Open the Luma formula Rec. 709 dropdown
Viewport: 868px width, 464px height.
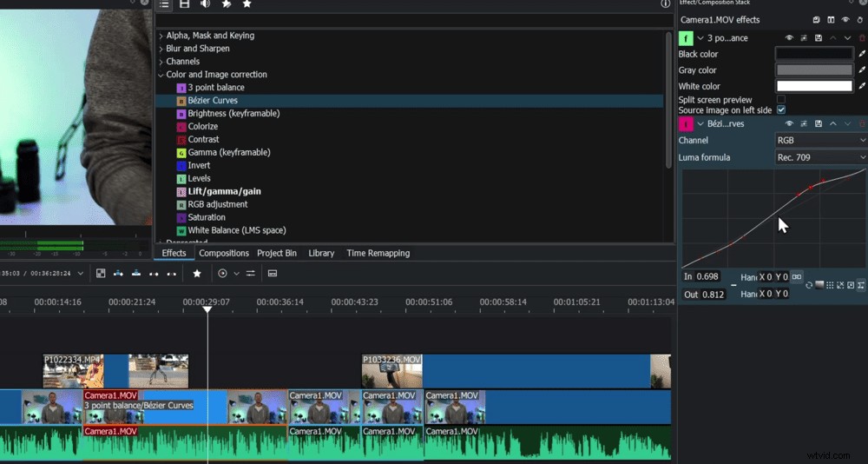[x=821, y=157]
